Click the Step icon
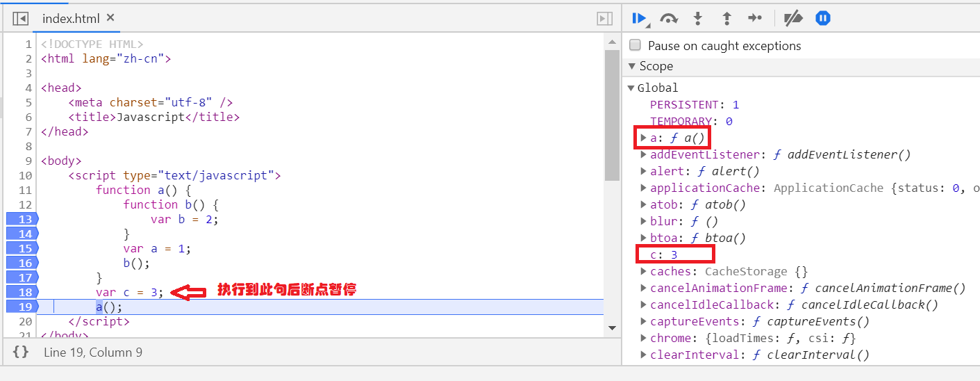Screen dimensions: 980x381 click(755, 19)
